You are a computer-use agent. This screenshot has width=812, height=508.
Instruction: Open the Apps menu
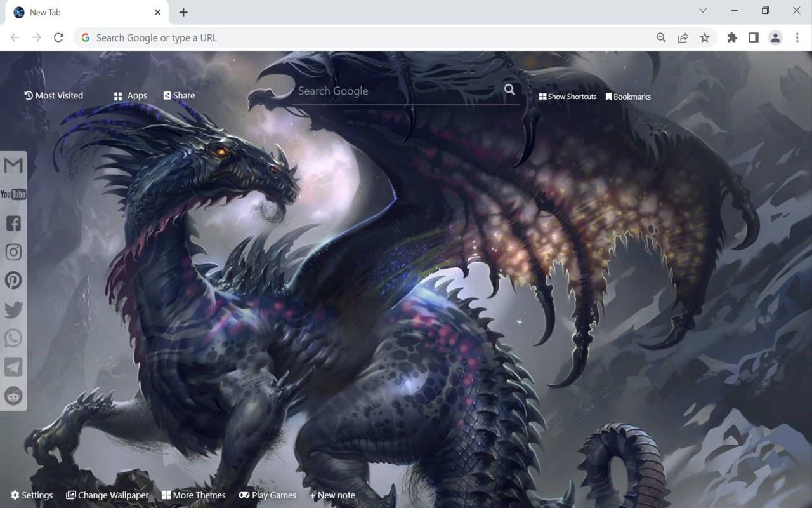click(131, 96)
